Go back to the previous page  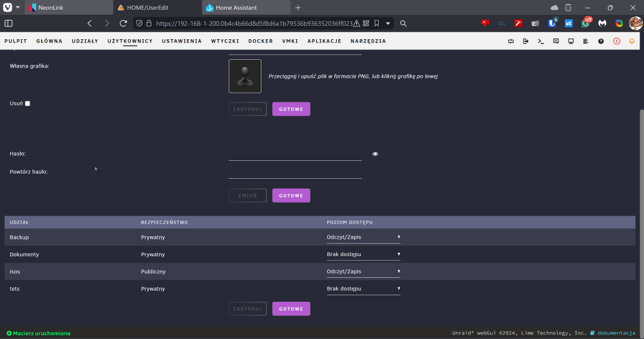pyautogui.click(x=90, y=23)
